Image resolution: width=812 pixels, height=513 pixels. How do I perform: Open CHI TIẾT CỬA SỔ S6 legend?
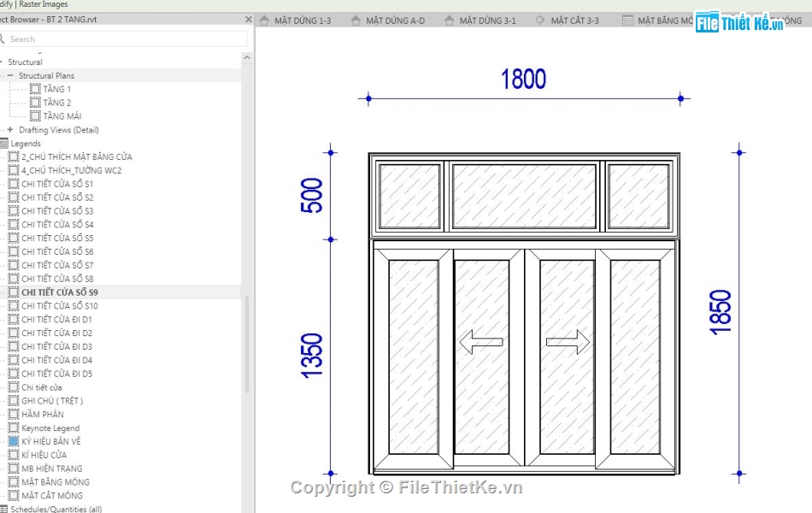point(57,251)
